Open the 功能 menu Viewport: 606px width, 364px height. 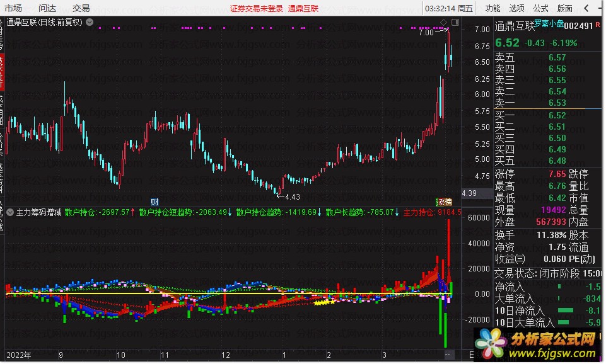pos(492,8)
